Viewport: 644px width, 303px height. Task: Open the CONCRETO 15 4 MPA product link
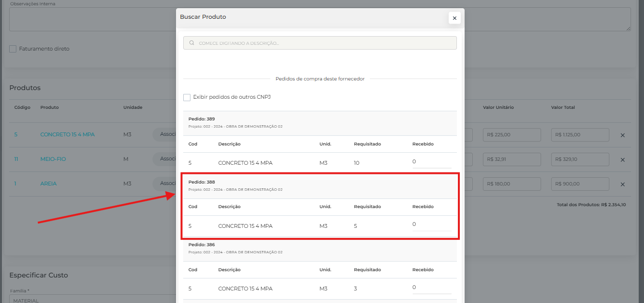[67, 135]
